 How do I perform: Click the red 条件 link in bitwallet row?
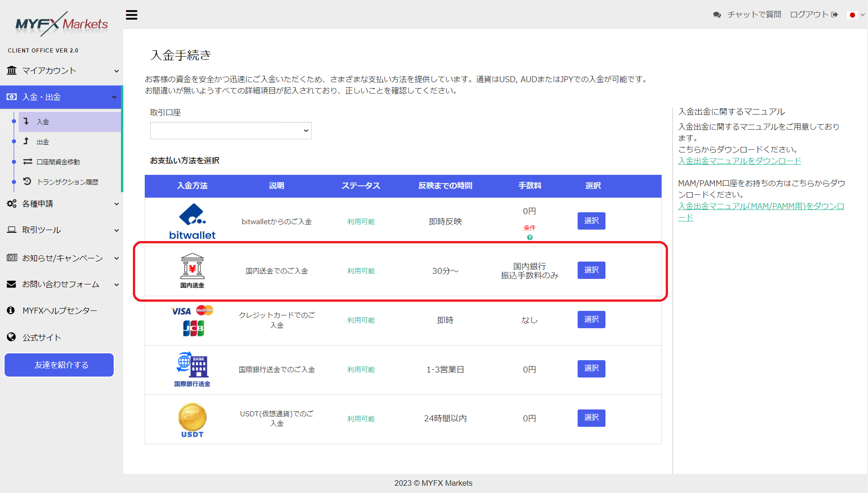(x=530, y=228)
